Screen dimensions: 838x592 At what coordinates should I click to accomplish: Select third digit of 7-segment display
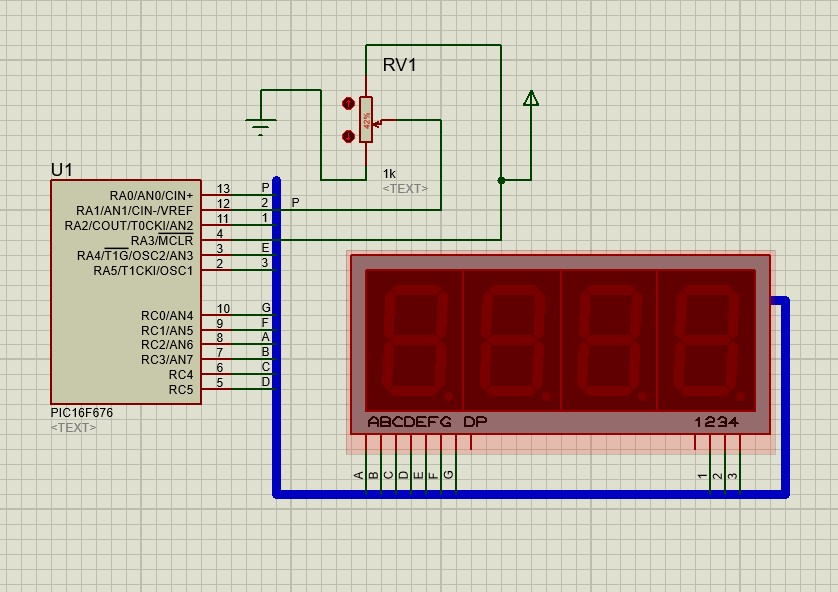click(609, 340)
